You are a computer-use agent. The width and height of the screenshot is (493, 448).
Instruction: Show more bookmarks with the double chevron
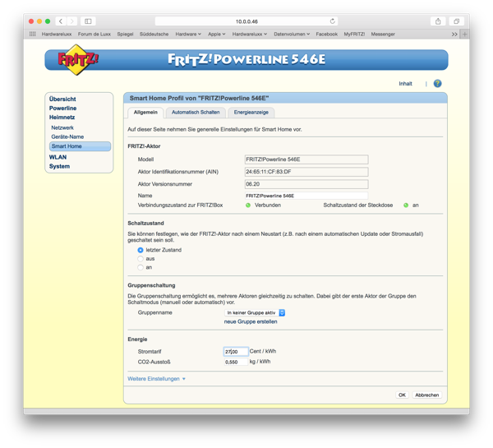[x=454, y=34]
